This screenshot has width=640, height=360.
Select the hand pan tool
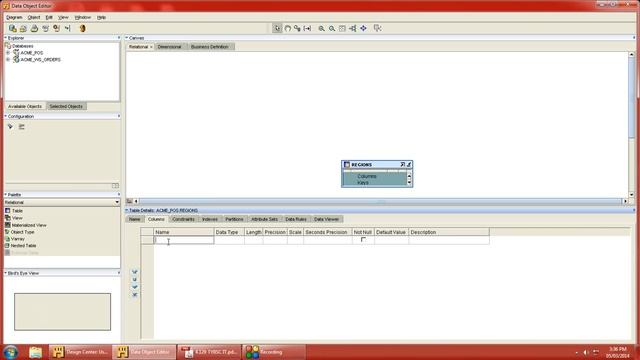[287, 28]
